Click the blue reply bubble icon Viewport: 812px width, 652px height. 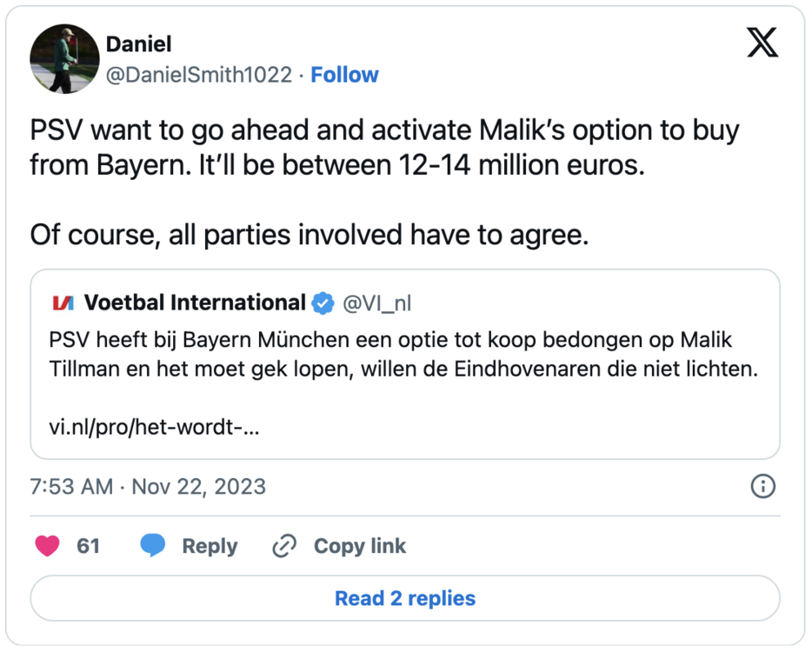pyautogui.click(x=153, y=546)
